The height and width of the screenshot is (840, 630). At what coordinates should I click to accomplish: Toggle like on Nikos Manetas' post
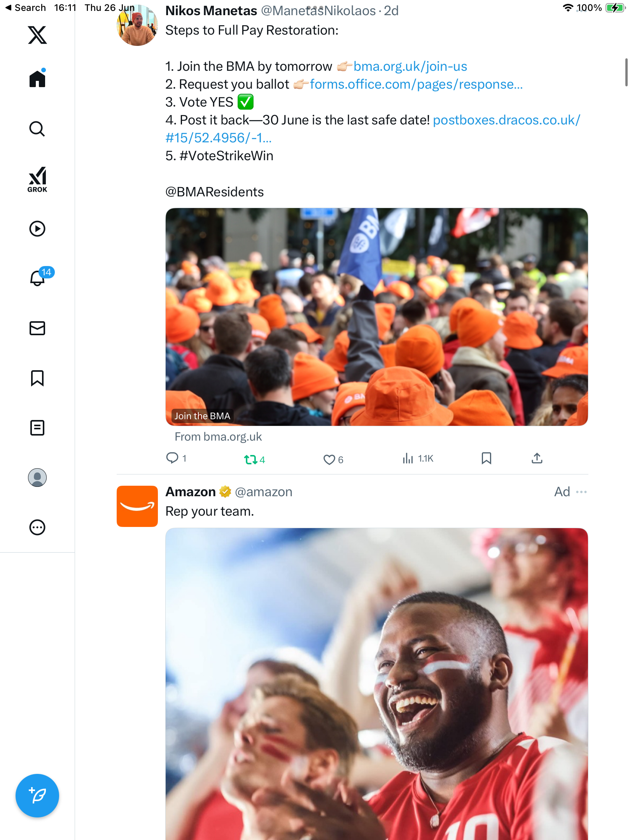[x=333, y=460]
